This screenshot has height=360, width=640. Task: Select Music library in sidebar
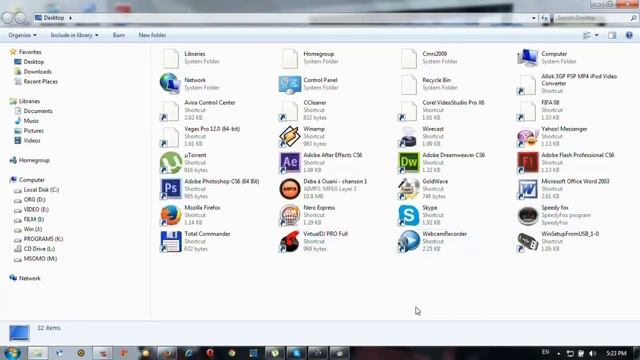[x=31, y=121]
